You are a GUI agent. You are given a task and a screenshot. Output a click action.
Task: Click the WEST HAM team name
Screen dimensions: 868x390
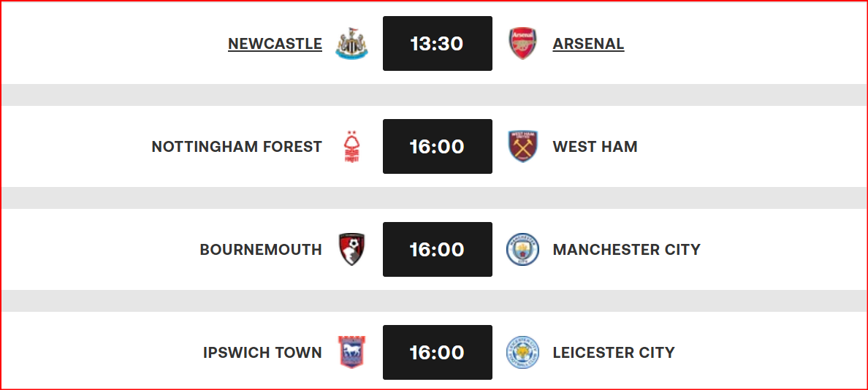coord(595,147)
